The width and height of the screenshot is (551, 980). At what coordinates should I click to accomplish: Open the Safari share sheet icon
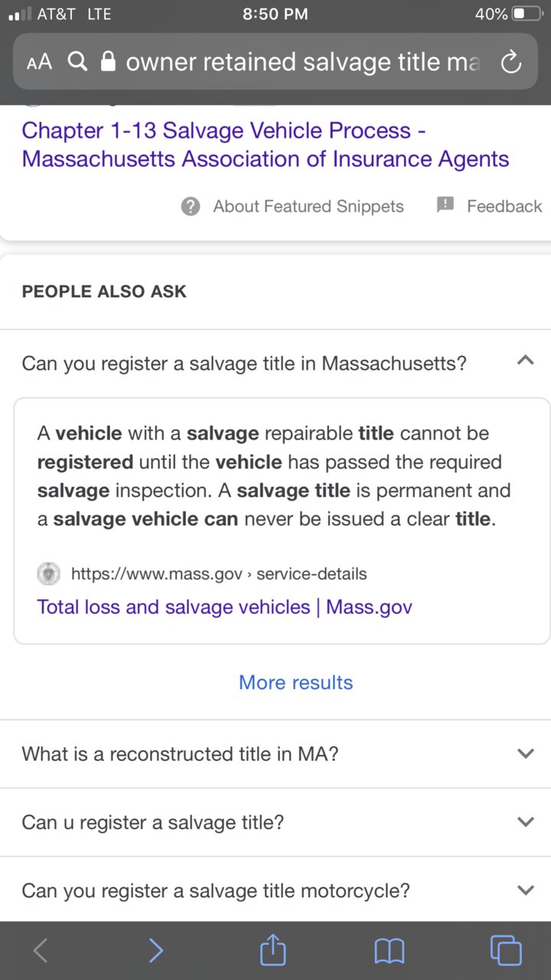(272, 949)
